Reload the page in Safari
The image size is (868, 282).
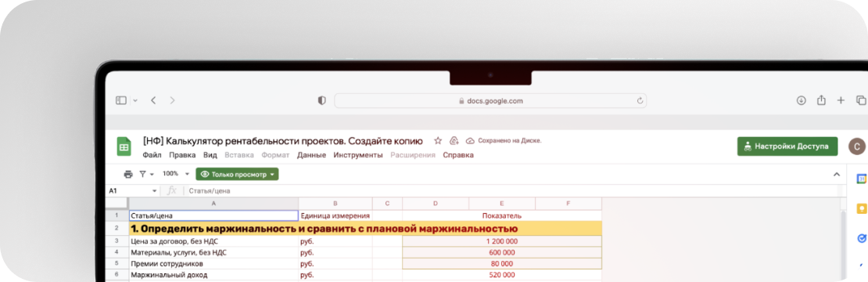pyautogui.click(x=640, y=101)
